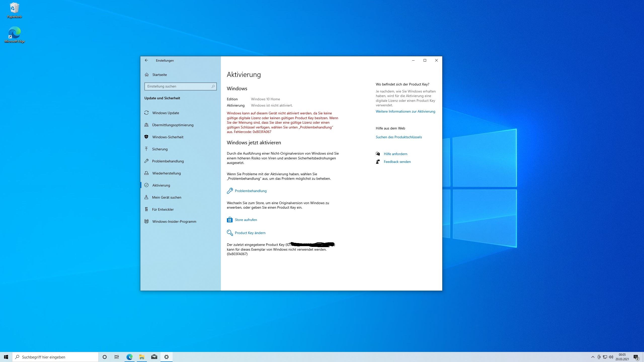The height and width of the screenshot is (362, 644).
Task: Open the Microsoft Edge desktop shortcut
Action: tap(14, 35)
